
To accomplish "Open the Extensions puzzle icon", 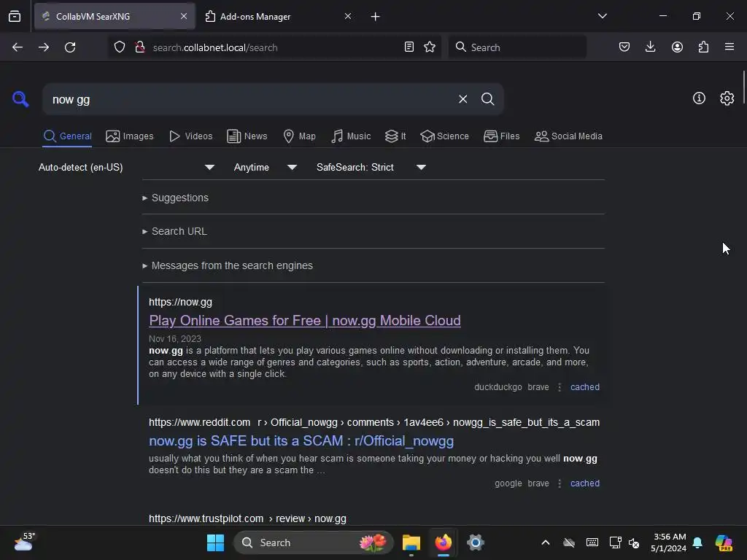I will point(703,47).
